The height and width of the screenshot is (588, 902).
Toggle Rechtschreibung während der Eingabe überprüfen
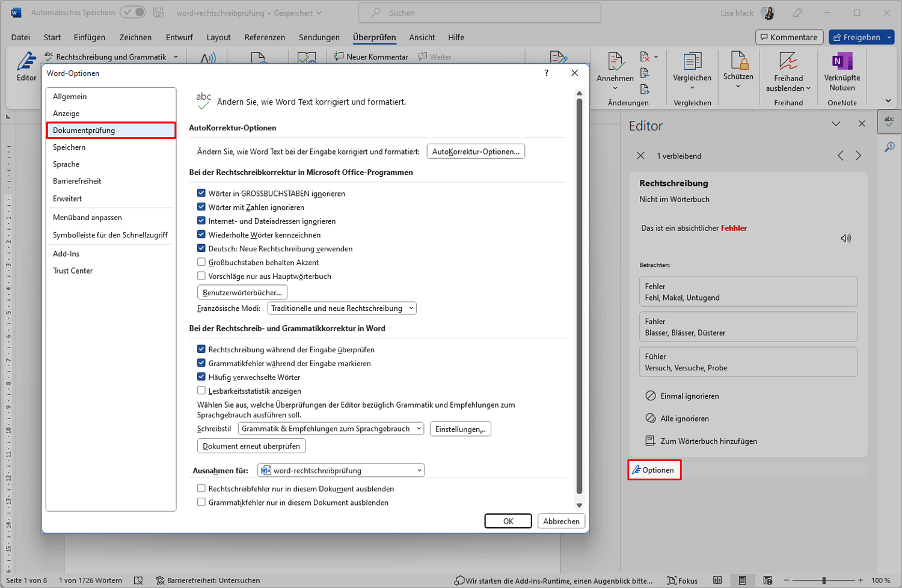click(201, 349)
